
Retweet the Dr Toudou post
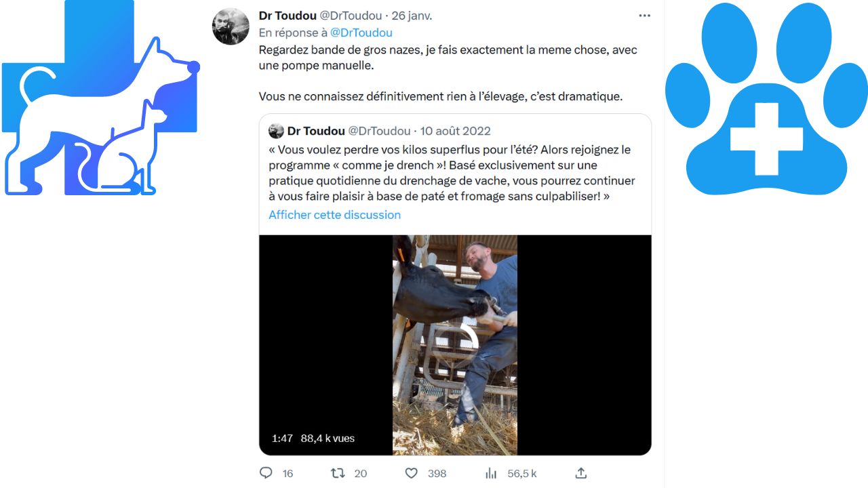tap(338, 473)
